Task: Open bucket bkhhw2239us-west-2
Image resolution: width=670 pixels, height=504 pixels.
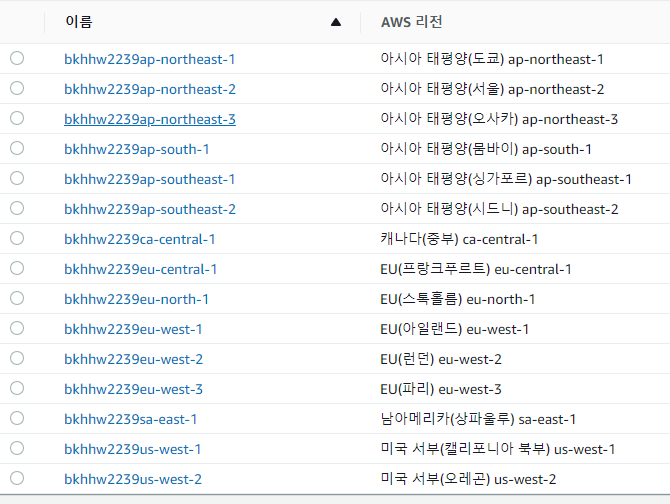Action: tap(133, 479)
